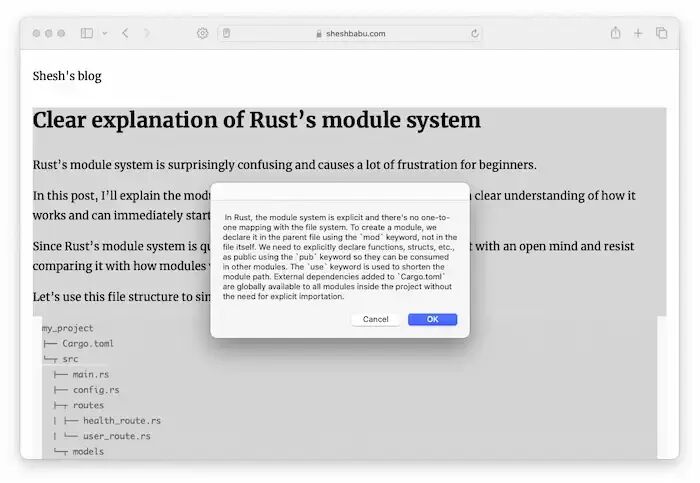Go back with the back arrow
The image size is (700, 483).
pyautogui.click(x=125, y=33)
